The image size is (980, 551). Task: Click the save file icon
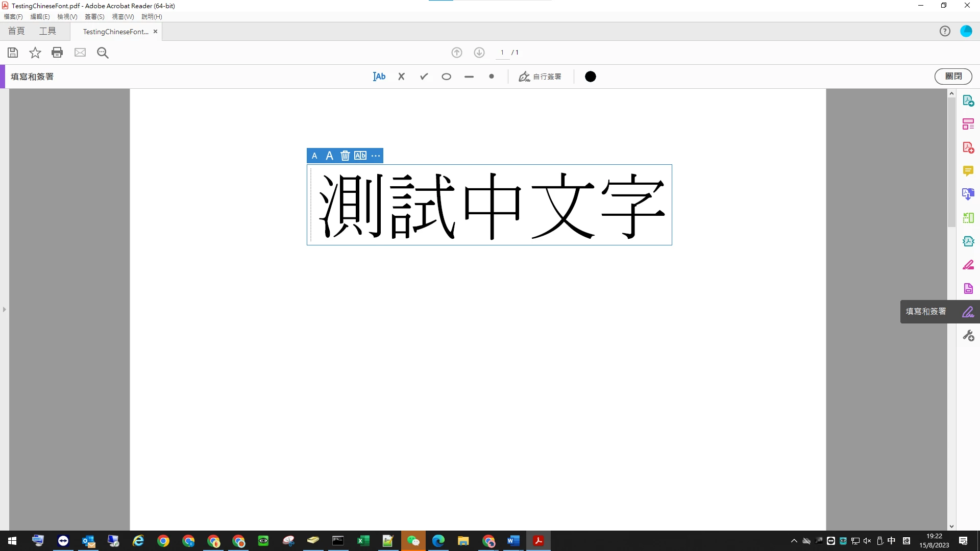[x=13, y=53]
